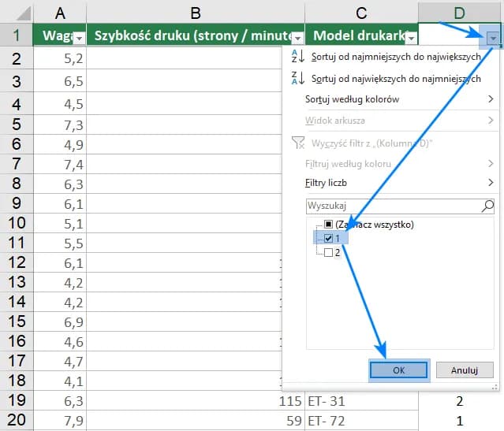Choose Sortuj od najmniejszych do największych
This screenshot has width=504, height=431.
396,58
